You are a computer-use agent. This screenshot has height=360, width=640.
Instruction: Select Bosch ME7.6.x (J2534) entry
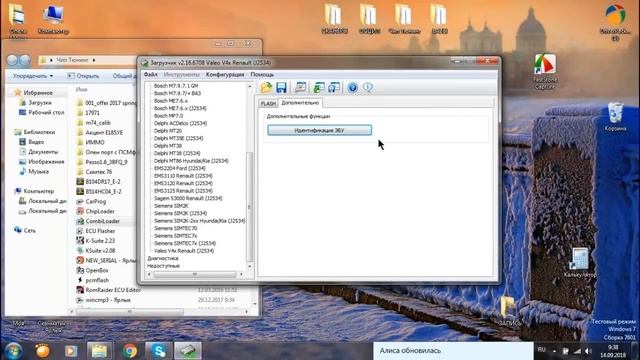(180, 108)
